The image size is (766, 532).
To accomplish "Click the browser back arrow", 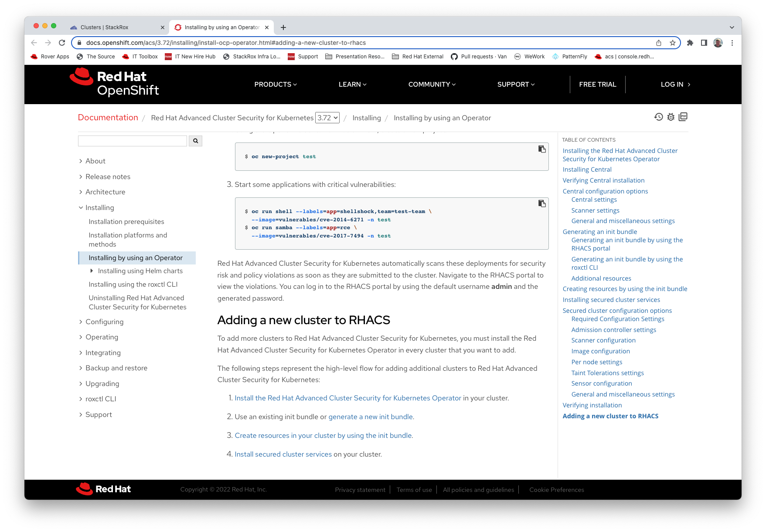I will point(34,43).
